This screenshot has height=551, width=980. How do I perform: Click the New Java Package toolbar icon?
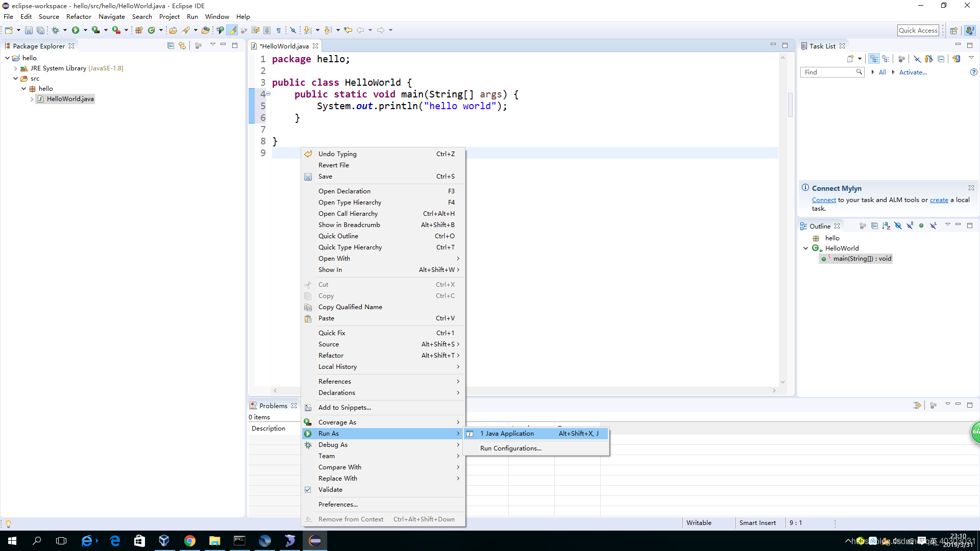click(x=139, y=30)
